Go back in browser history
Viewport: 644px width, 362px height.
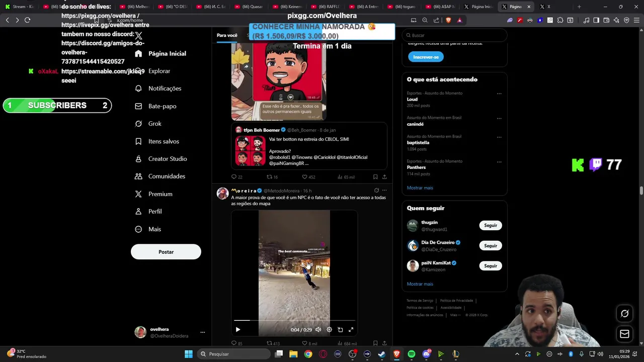click(x=7, y=20)
